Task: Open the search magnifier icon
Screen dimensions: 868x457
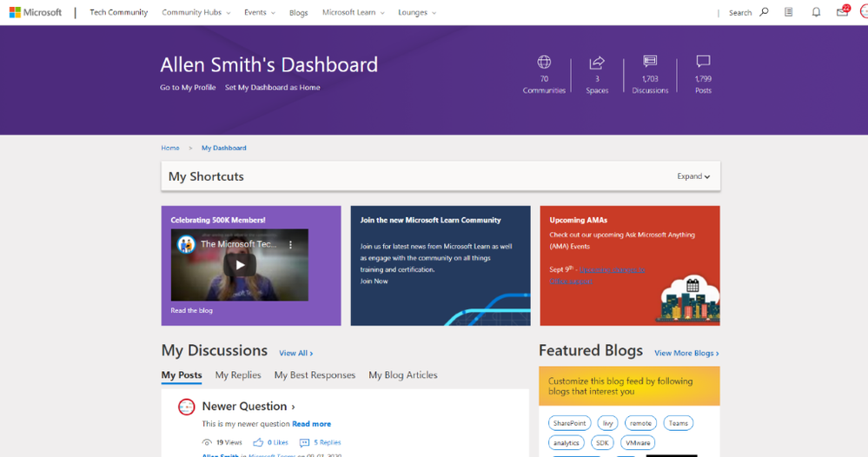Action: [x=764, y=11]
